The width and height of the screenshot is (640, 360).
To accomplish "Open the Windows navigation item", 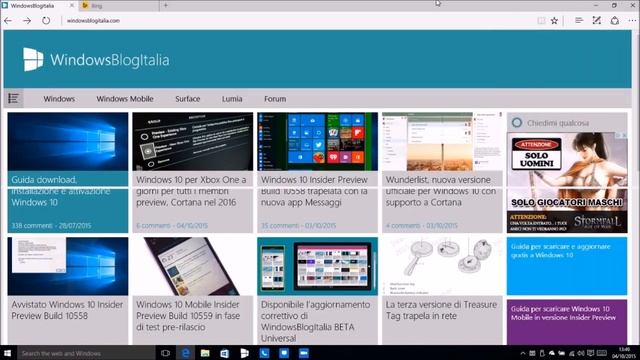I will tap(59, 99).
